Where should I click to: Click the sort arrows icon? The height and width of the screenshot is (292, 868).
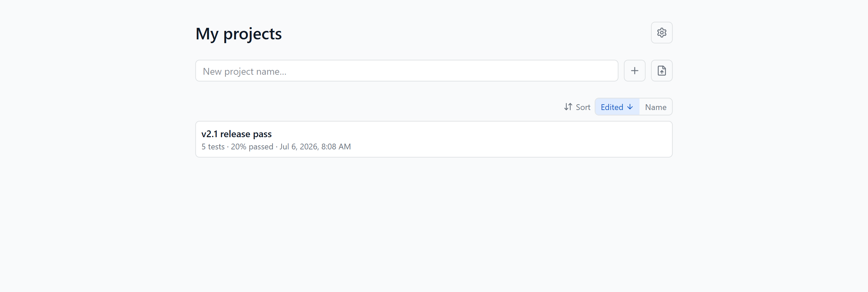coord(568,107)
